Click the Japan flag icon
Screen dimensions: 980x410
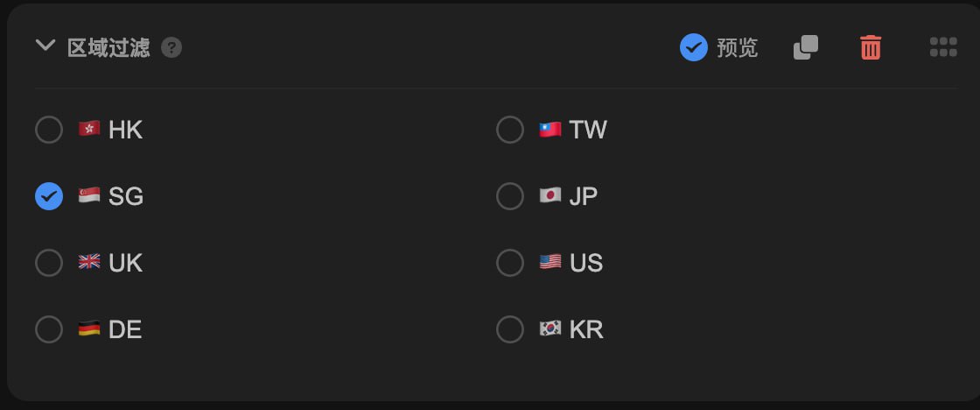click(550, 195)
